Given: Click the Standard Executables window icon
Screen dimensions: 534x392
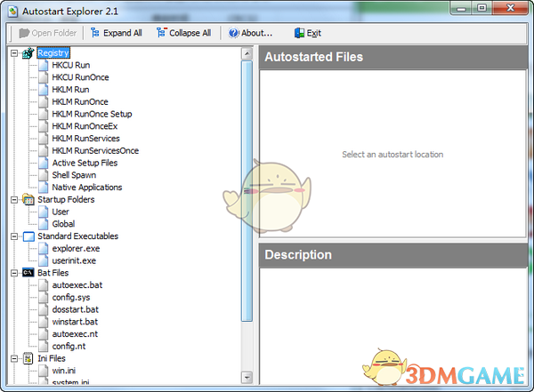Looking at the screenshot, I should click(28, 236).
